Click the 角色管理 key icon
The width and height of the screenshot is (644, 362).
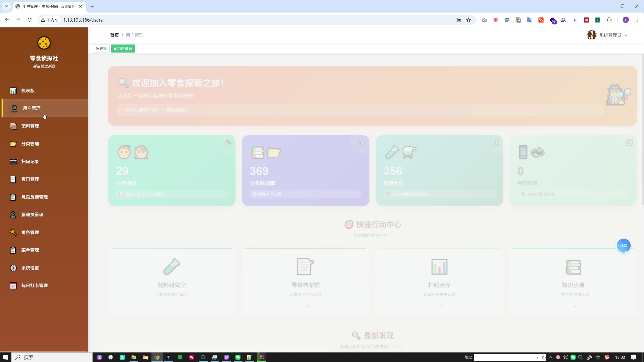coord(13,232)
